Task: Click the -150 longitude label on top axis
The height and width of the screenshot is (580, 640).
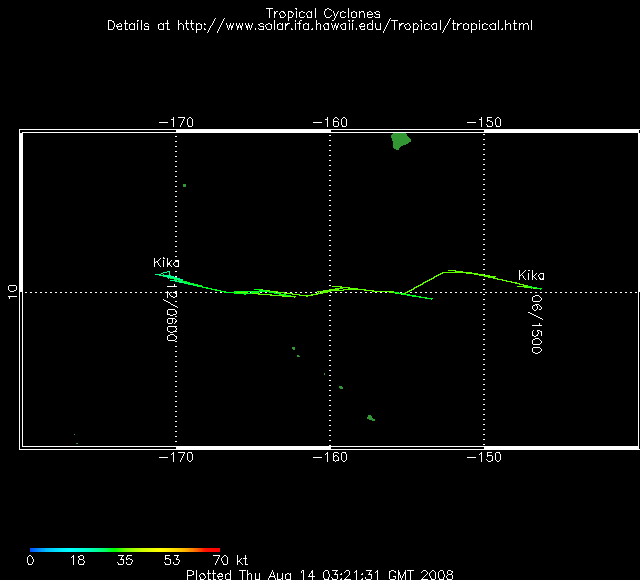Action: pos(484,122)
